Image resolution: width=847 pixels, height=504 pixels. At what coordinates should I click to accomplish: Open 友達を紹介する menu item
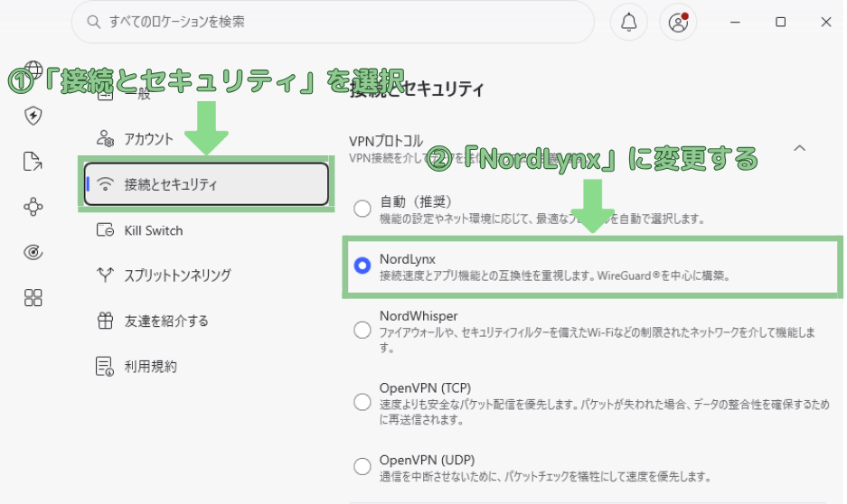[206, 321]
